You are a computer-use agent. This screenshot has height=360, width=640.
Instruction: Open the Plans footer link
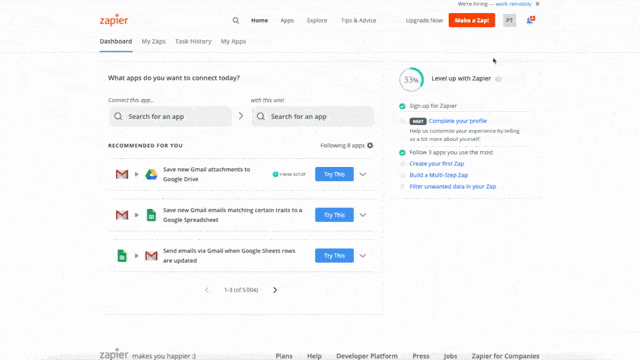284,356
